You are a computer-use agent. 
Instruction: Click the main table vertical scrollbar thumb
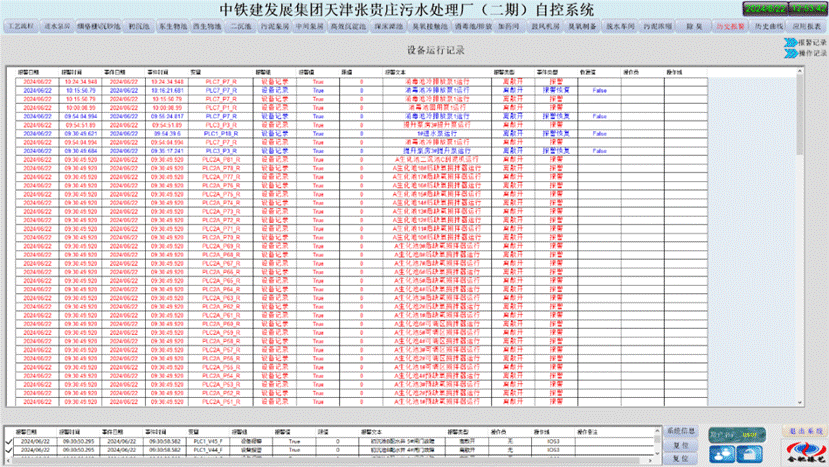(x=799, y=114)
